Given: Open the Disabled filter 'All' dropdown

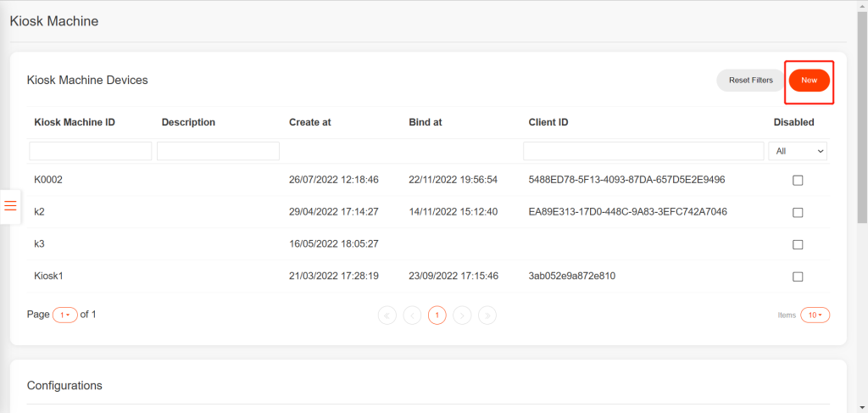Looking at the screenshot, I should pyautogui.click(x=798, y=151).
